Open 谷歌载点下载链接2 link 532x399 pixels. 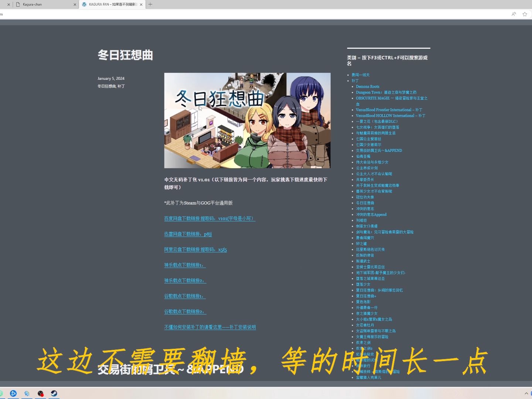(185, 311)
